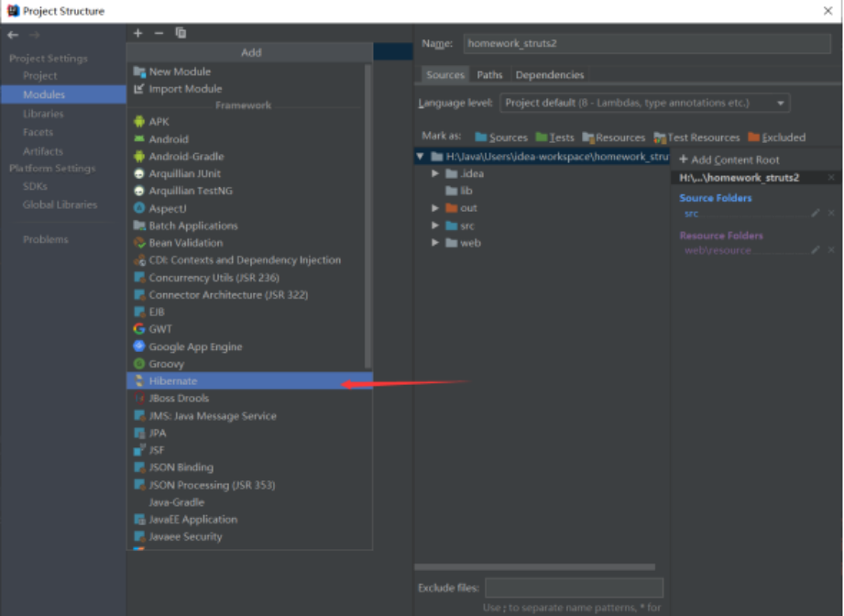Collapse the homework_struts2 content root
Screen dimensions: 844x616
pyautogui.click(x=420, y=157)
